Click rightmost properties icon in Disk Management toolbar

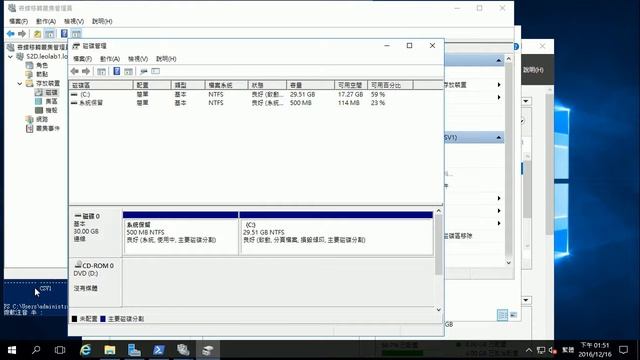[156, 71]
